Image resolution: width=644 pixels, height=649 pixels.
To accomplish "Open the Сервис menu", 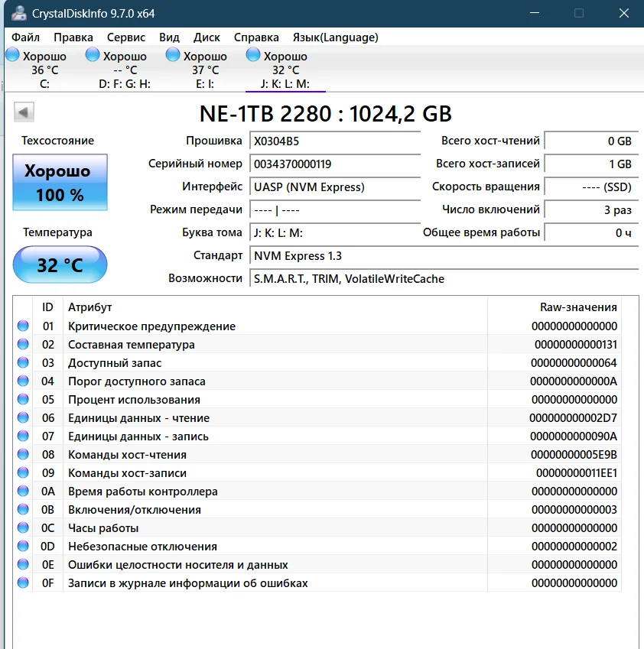I will [x=126, y=37].
